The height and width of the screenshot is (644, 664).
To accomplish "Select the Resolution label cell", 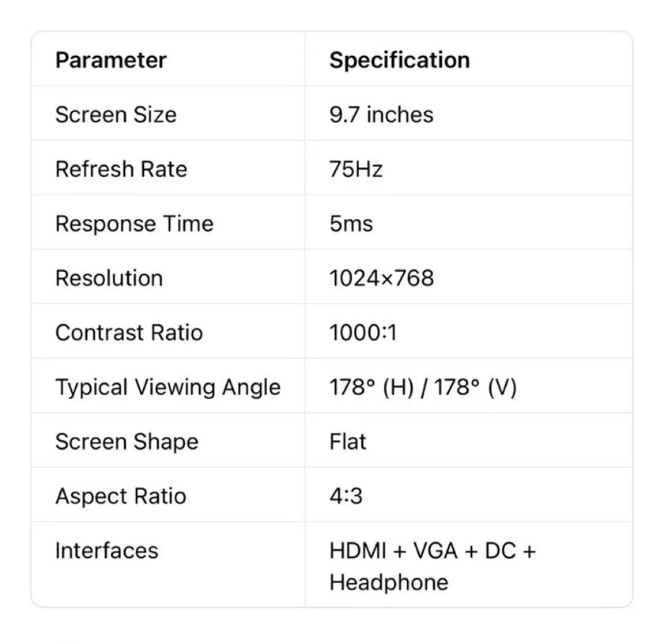I will [109, 278].
